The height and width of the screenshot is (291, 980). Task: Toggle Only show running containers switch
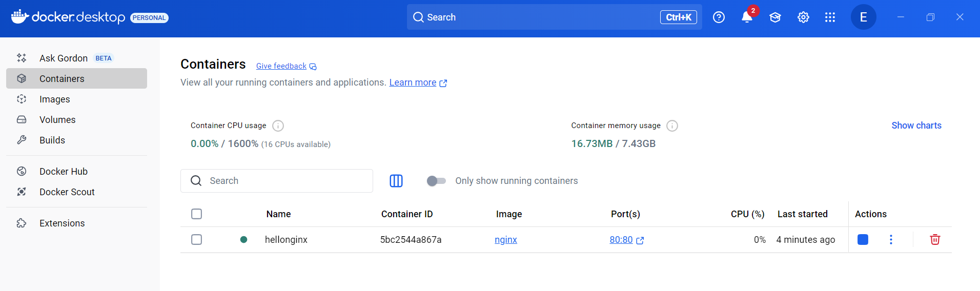pos(436,181)
